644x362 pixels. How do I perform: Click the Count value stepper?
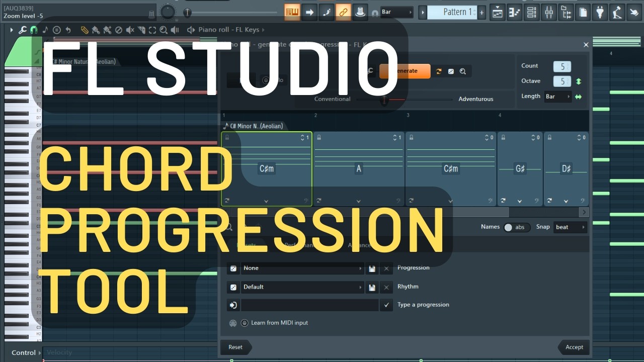click(x=562, y=66)
